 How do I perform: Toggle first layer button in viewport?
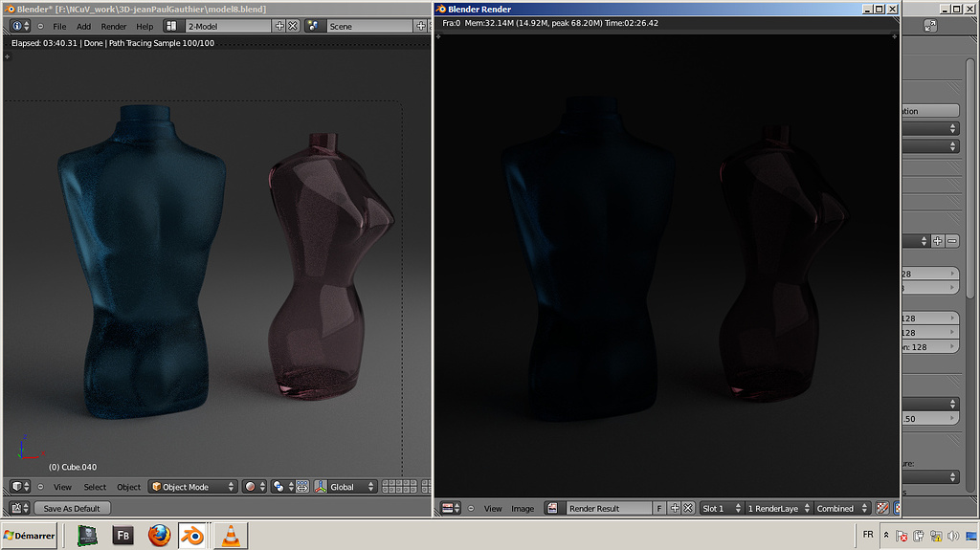pos(385,483)
